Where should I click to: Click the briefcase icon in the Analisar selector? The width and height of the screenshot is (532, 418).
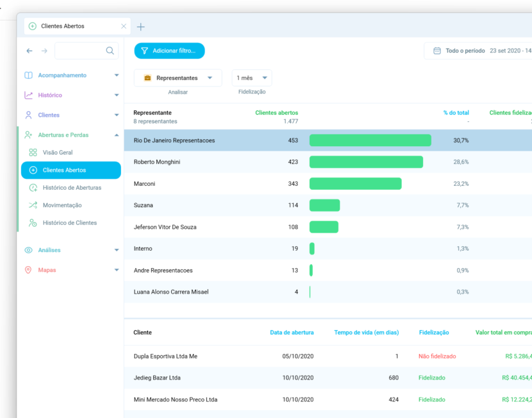pyautogui.click(x=147, y=78)
